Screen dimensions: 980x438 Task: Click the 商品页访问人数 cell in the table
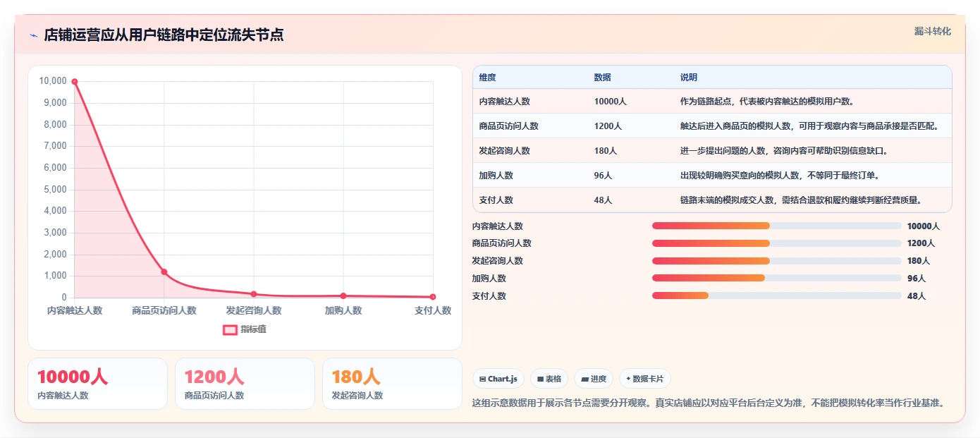pyautogui.click(x=509, y=126)
